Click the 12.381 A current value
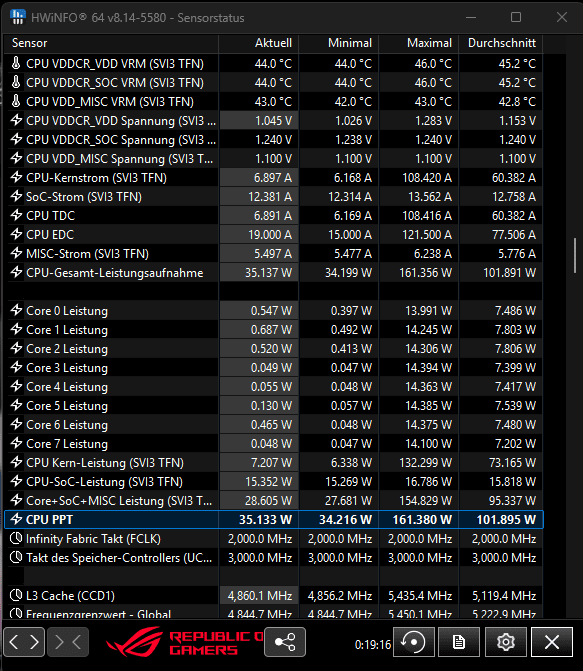Image resolution: width=583 pixels, height=671 pixels. 270,196
